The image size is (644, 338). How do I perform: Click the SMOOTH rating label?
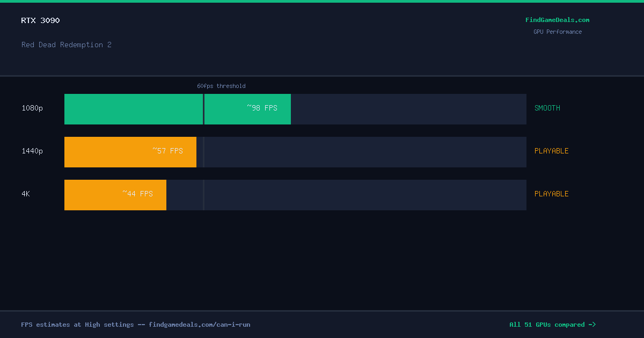pyautogui.click(x=547, y=108)
